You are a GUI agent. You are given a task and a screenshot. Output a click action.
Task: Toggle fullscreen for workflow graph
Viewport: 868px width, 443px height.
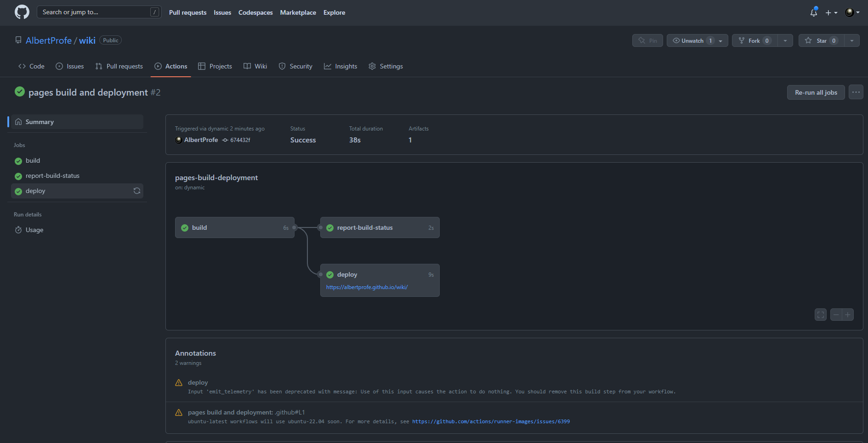[821, 315]
